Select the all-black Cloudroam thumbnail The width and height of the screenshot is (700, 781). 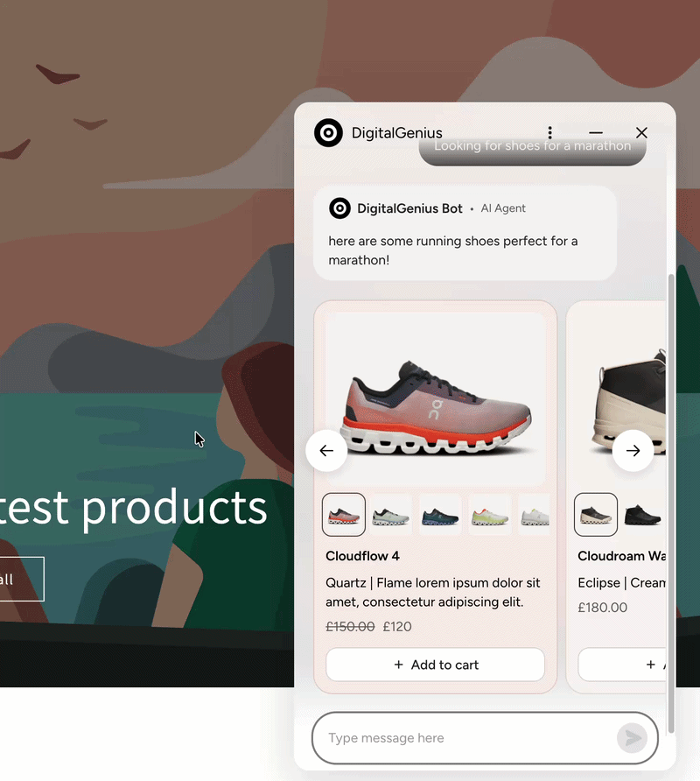(643, 515)
